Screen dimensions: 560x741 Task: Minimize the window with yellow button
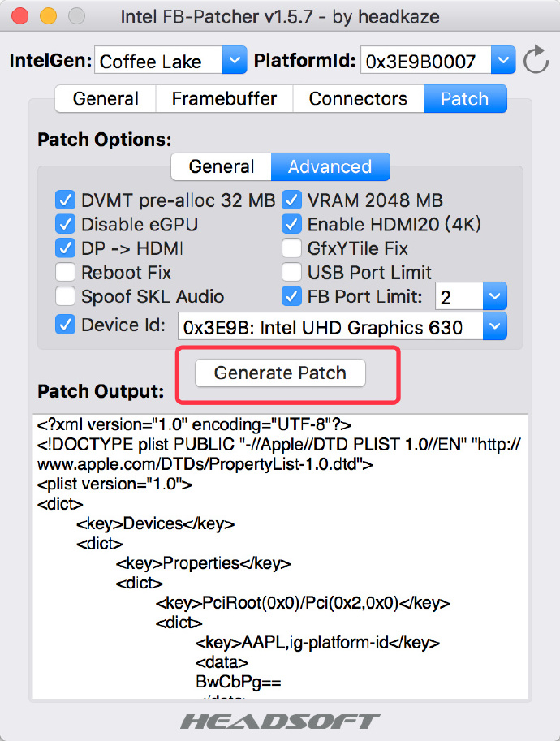[x=48, y=16]
